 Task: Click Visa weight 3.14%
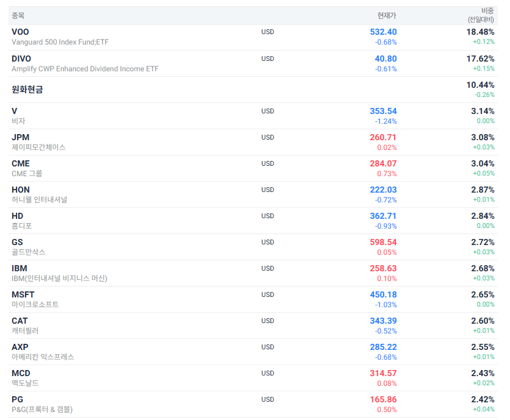tap(483, 111)
